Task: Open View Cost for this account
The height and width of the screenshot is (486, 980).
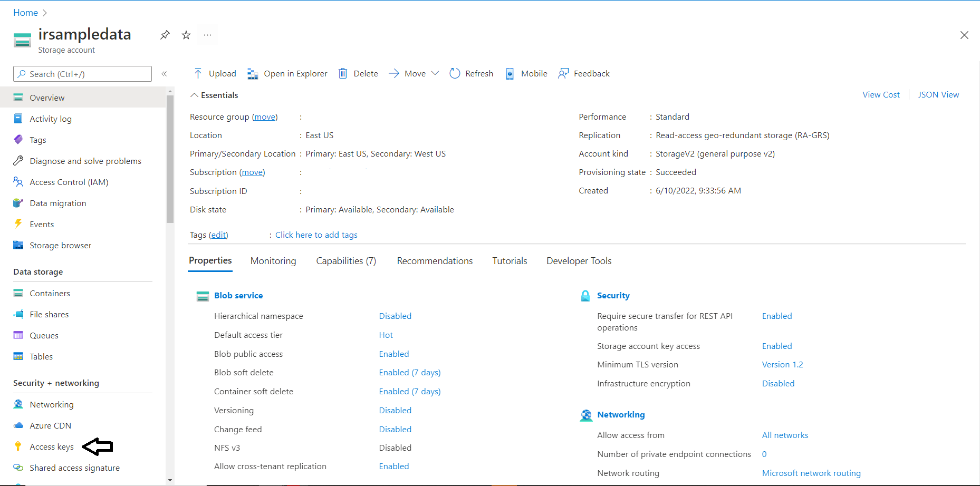Action: (881, 94)
